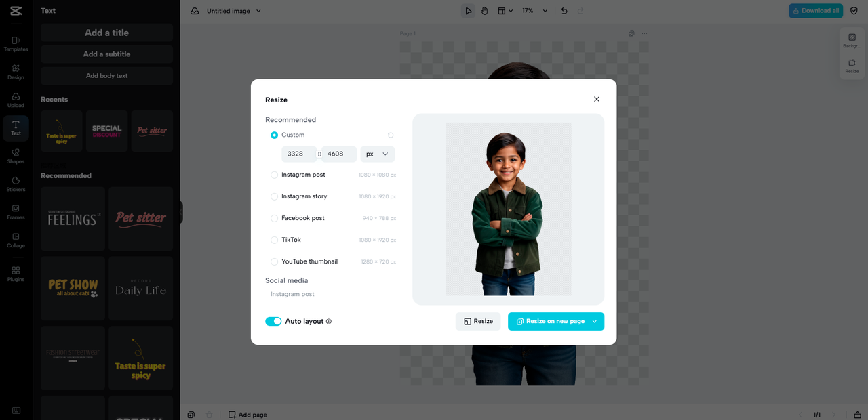Click the redo arrow
Image resolution: width=868 pixels, height=420 pixels.
pyautogui.click(x=581, y=11)
